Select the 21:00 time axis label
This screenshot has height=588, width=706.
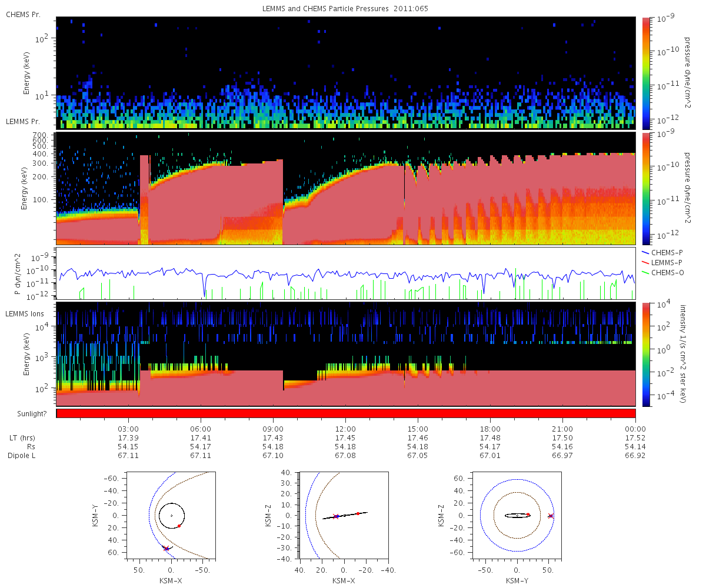[563, 429]
